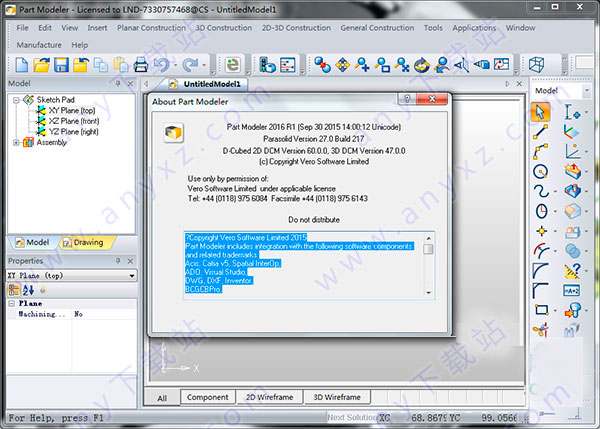The image size is (600, 429).
Task: Click the About dialog help question button
Action: (408, 99)
